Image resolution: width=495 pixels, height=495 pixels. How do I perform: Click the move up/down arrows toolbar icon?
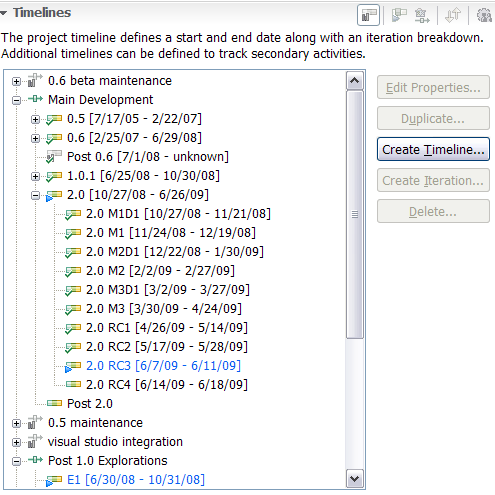[x=453, y=15]
